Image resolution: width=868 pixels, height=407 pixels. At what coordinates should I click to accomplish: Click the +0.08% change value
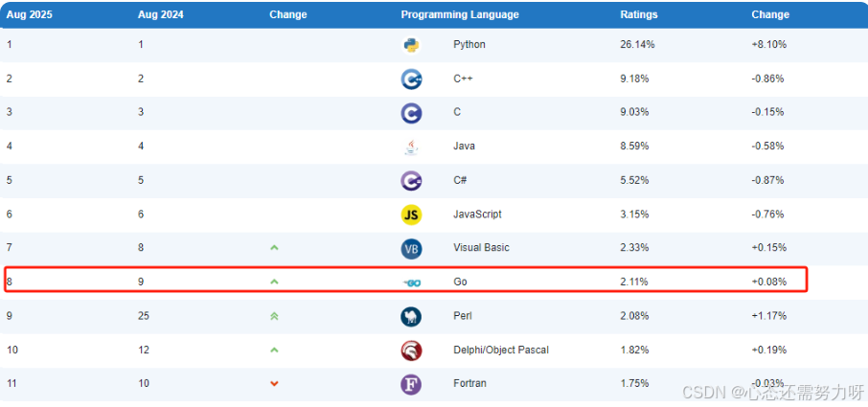(769, 282)
